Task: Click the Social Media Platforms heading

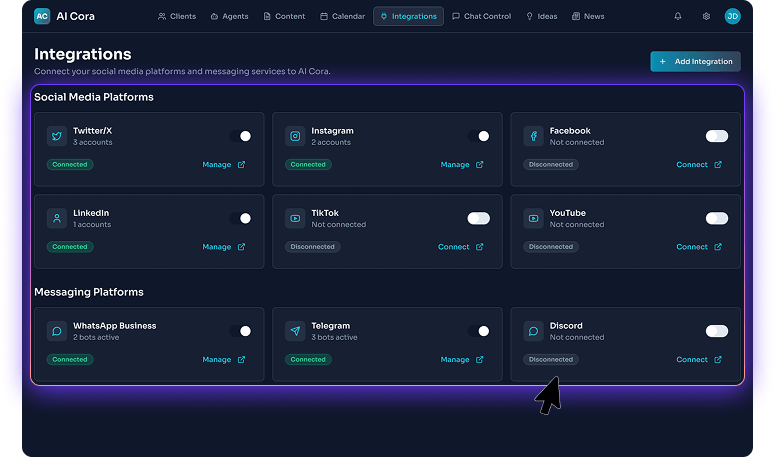Action: (x=94, y=97)
